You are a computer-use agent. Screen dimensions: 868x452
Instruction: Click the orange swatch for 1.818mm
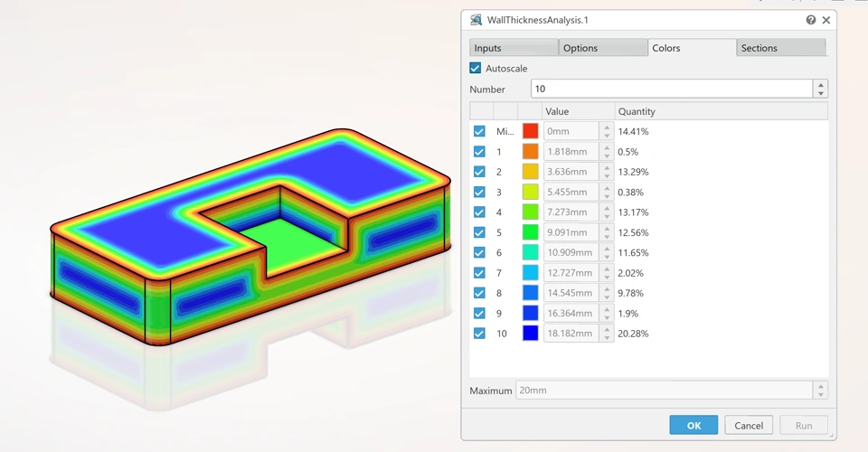pyautogui.click(x=531, y=152)
